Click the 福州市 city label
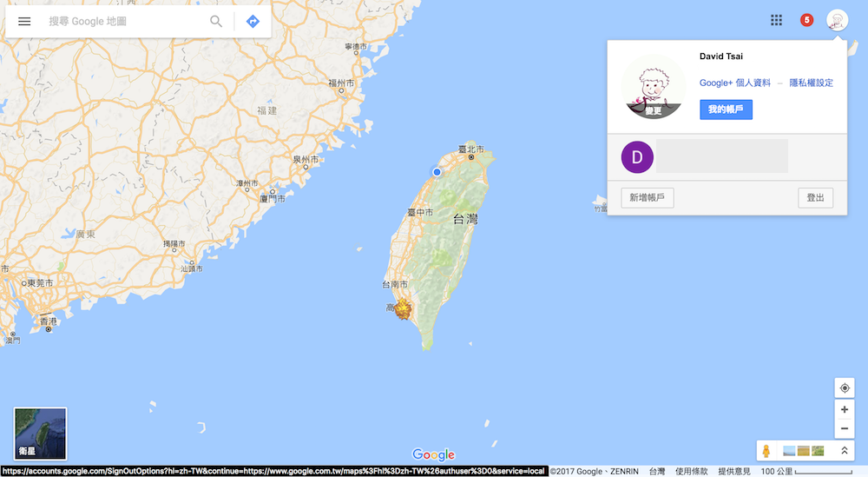 pos(341,83)
